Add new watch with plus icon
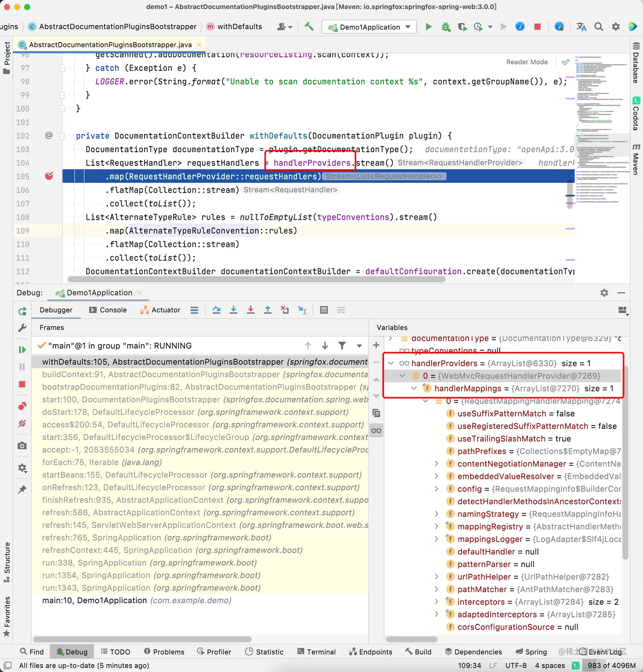 [x=376, y=345]
